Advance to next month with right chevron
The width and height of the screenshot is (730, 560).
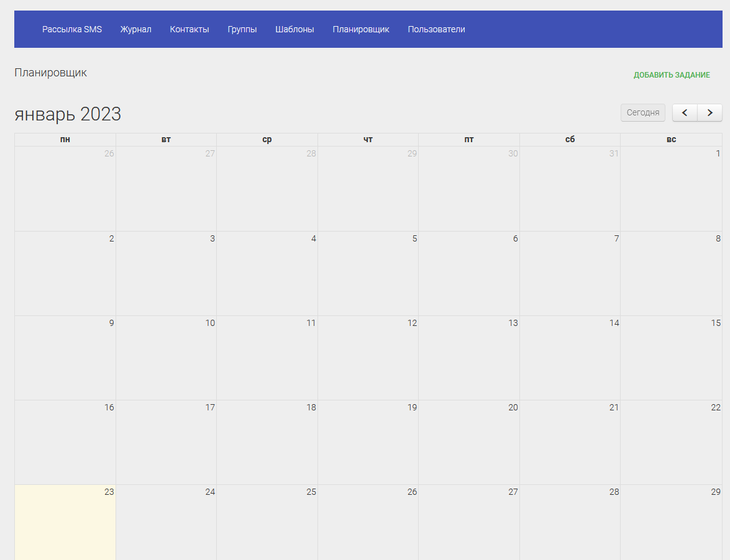coord(709,112)
